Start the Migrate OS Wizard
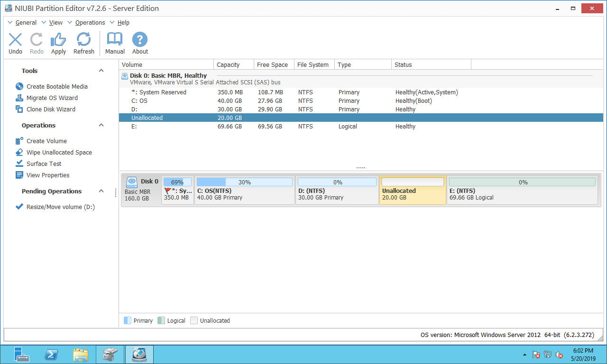The width and height of the screenshot is (607, 364). 52,98
